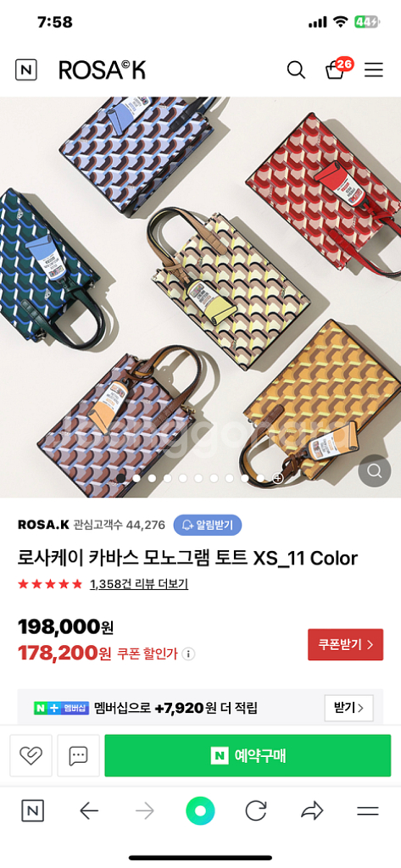Open the chat inquiry speech bubble icon

coord(78,755)
